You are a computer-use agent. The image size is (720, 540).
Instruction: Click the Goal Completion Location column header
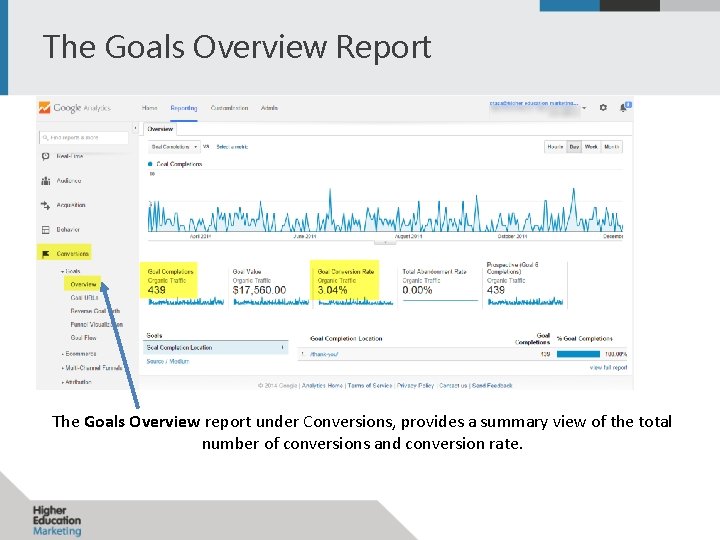point(346,339)
